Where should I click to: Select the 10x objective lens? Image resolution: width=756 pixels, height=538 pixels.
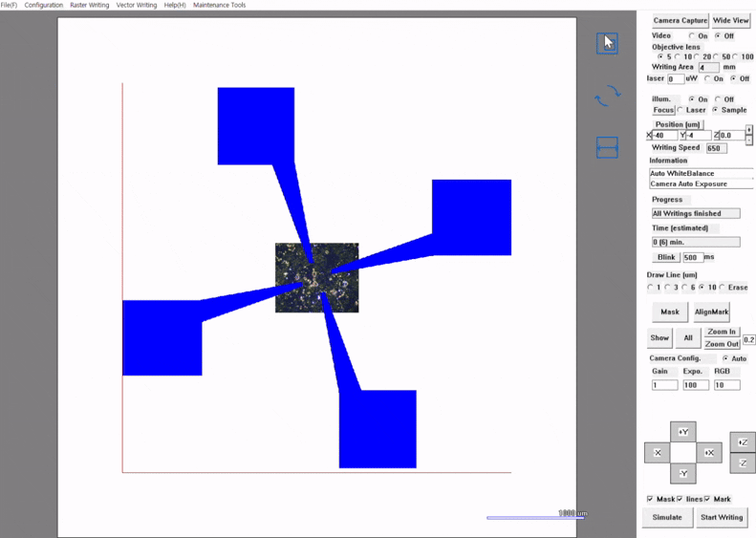point(678,57)
